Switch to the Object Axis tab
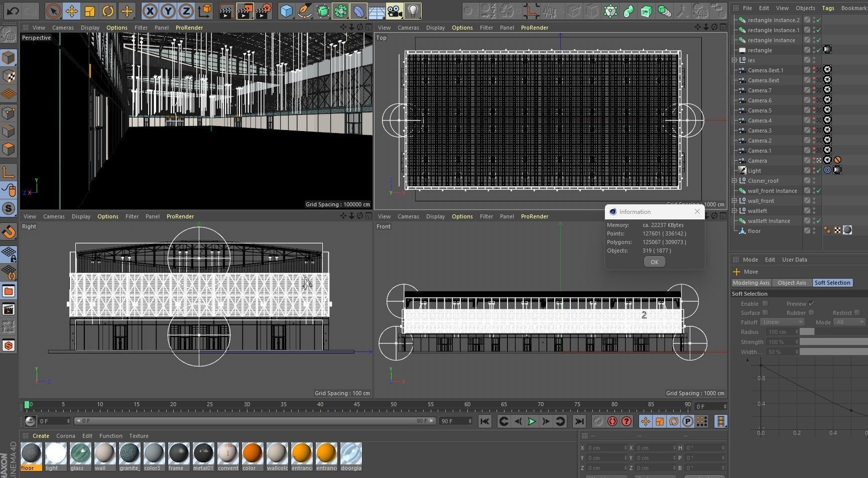The image size is (868, 478). [x=792, y=283]
